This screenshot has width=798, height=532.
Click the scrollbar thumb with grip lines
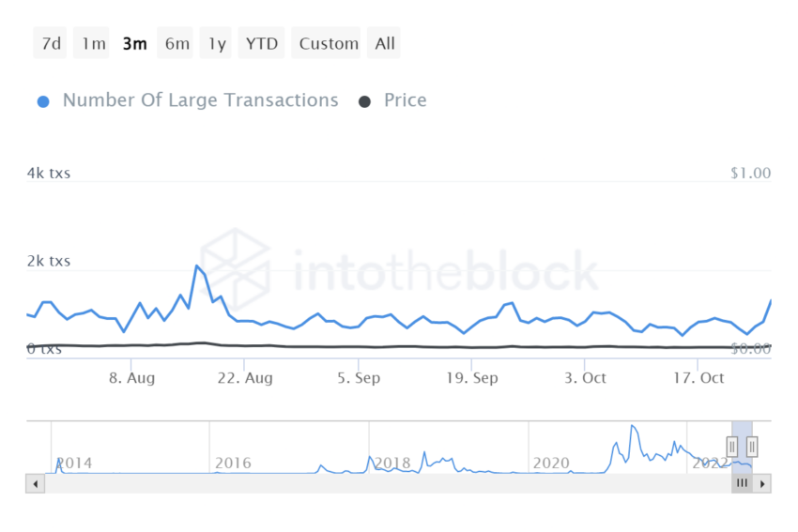coord(742,483)
